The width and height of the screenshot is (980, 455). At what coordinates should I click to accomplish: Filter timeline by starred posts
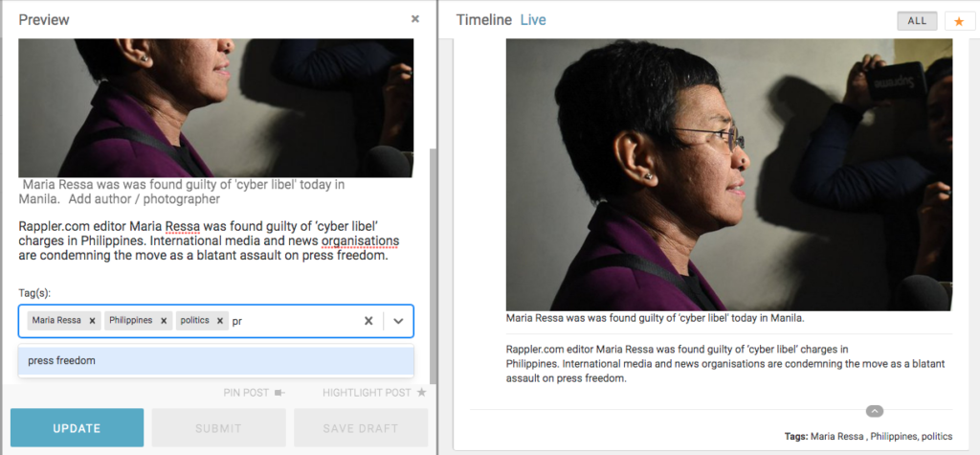(x=959, y=21)
